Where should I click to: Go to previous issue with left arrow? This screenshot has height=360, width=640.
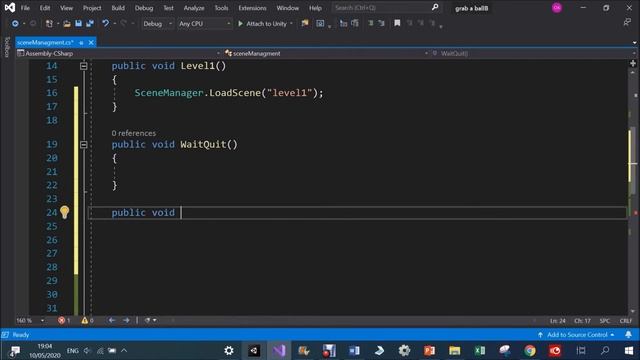click(x=111, y=320)
